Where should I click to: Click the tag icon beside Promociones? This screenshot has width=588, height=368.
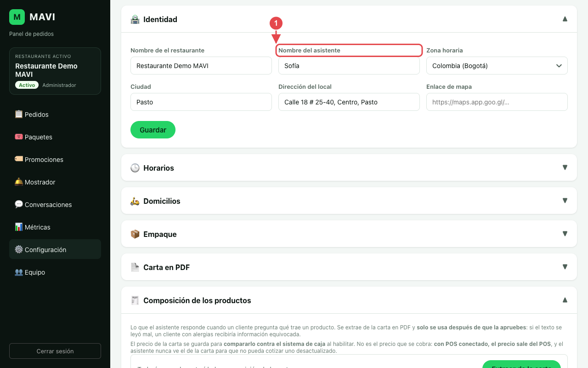click(19, 159)
